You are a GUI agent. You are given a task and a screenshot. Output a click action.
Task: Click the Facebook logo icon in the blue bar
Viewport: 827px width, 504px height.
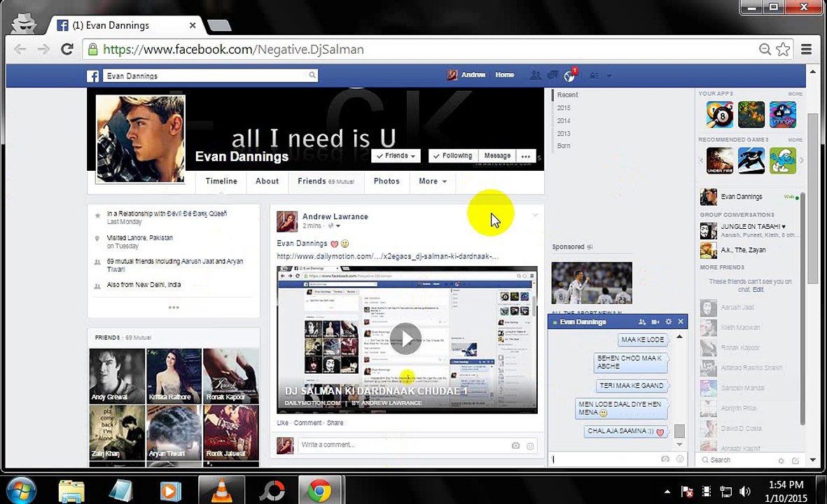[x=93, y=76]
